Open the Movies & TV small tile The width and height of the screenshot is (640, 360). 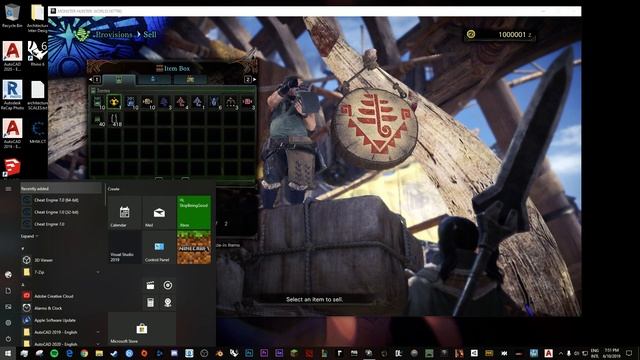click(x=151, y=285)
